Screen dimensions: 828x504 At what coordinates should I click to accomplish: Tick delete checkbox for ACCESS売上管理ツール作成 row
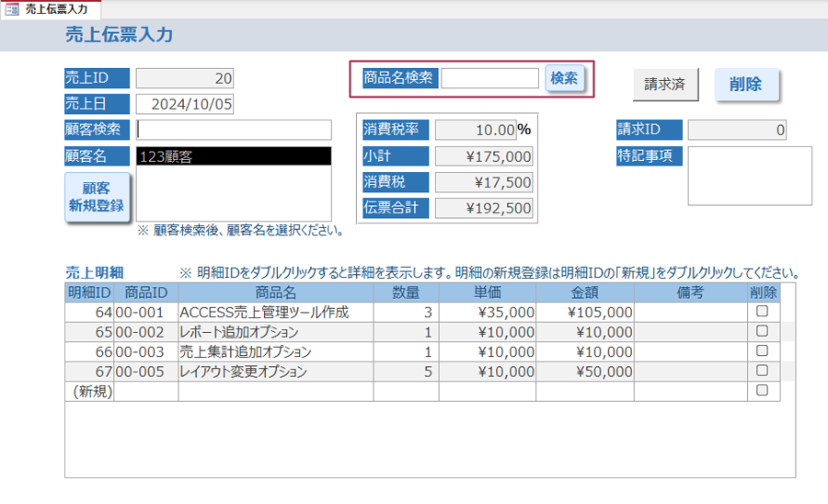pos(762,312)
